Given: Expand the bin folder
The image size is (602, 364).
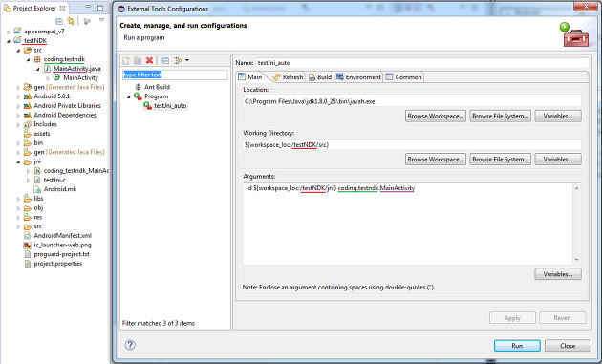Looking at the screenshot, I should coord(18,143).
